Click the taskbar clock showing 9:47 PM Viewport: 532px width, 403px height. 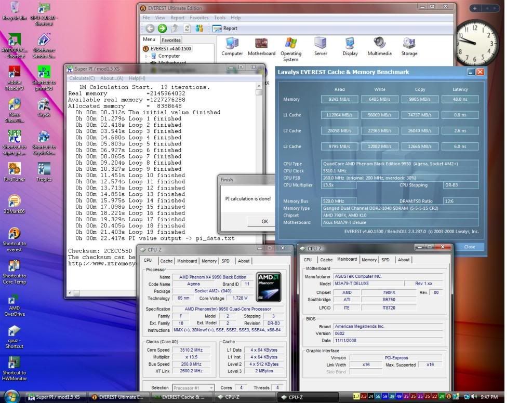pos(489,397)
